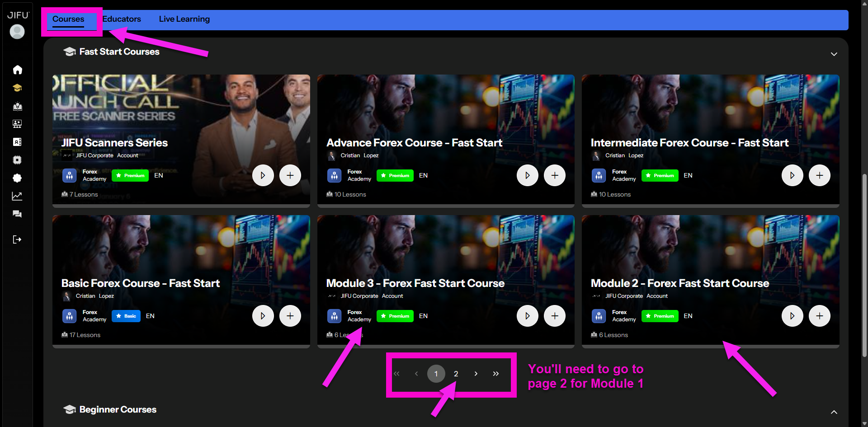Open the graduation cap courses icon
Image resolution: width=868 pixels, height=427 pixels.
tap(17, 88)
